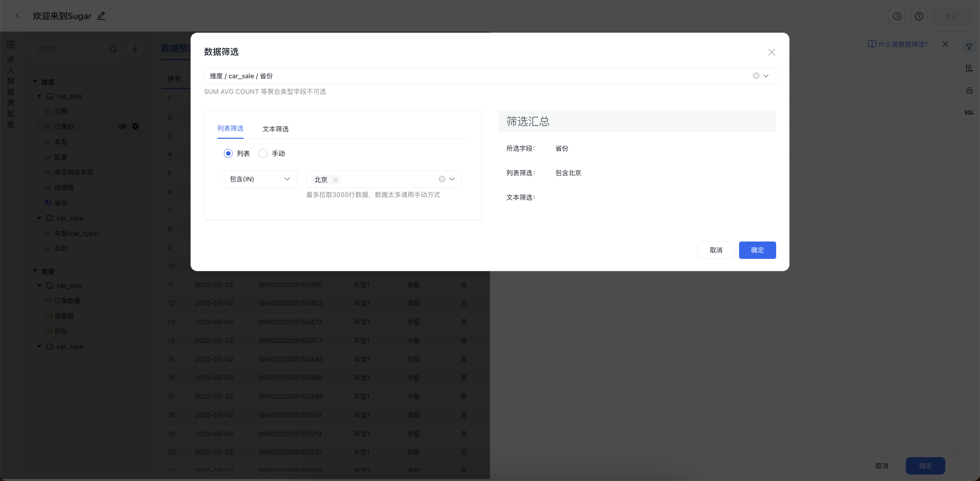Click the 保存 button at top right
This screenshot has width=980, height=481.
[x=951, y=16]
